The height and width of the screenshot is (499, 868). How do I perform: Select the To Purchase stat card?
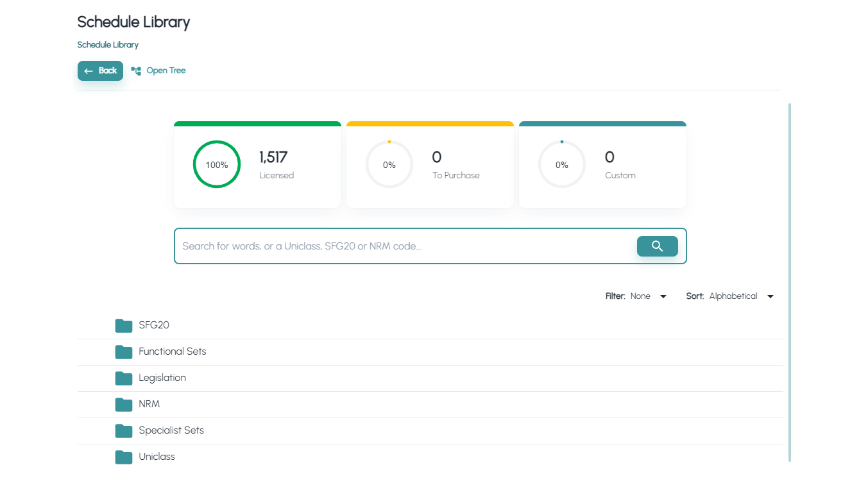[430, 165]
